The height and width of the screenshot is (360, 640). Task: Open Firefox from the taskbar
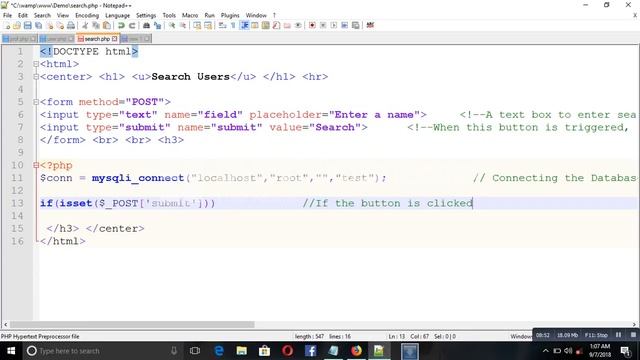pyautogui.click(x=356, y=351)
